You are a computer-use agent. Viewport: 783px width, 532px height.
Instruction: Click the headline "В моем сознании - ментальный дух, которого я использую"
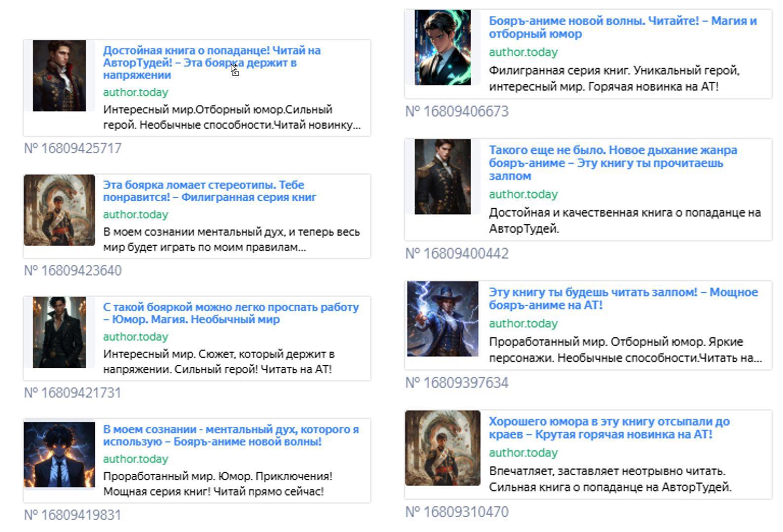231,435
